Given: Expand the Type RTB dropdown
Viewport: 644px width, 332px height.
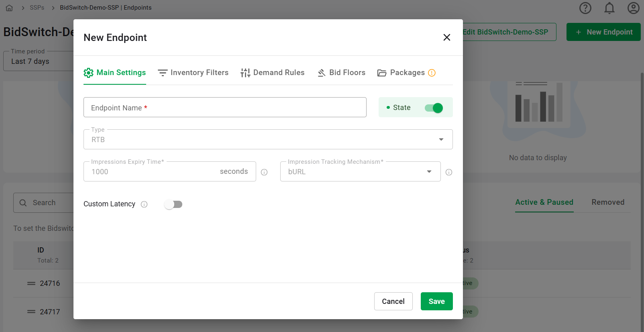Looking at the screenshot, I should [x=268, y=140].
